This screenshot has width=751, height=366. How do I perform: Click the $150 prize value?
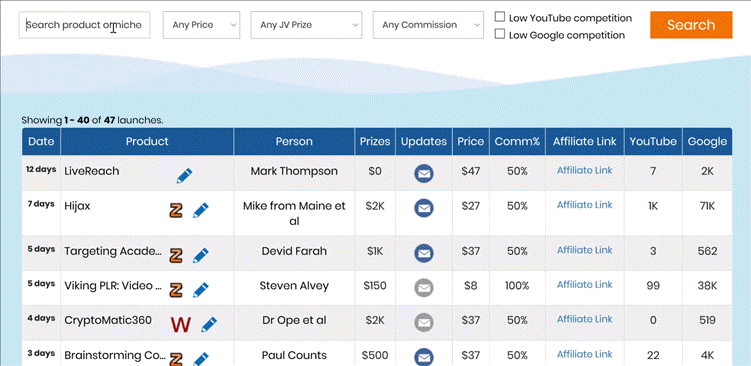(375, 286)
